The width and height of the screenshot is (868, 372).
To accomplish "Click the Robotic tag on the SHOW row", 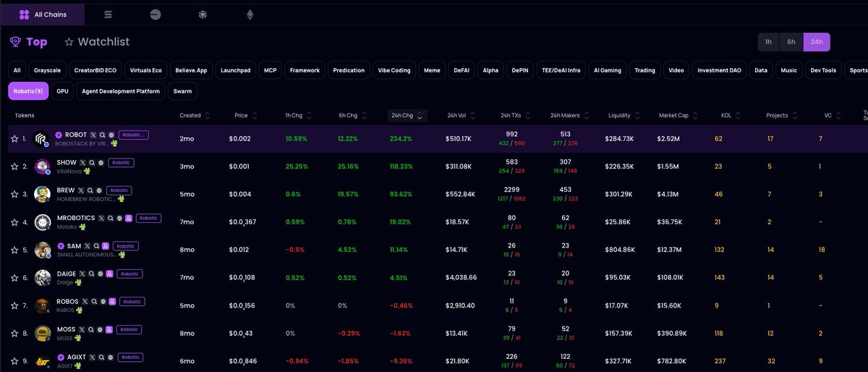I will [x=121, y=163].
